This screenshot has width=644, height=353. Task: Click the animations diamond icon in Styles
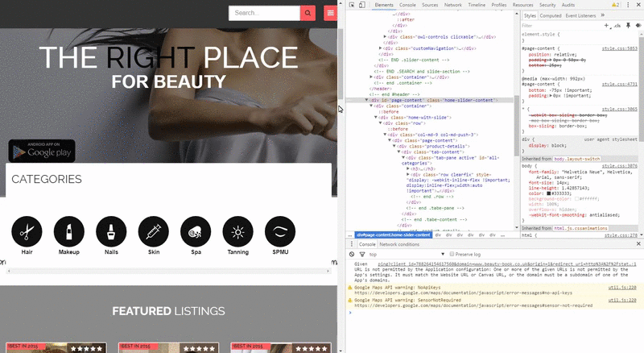click(638, 26)
